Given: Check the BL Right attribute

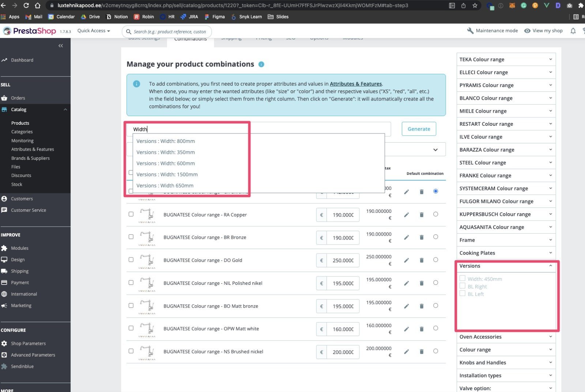Looking at the screenshot, I should 463,286.
